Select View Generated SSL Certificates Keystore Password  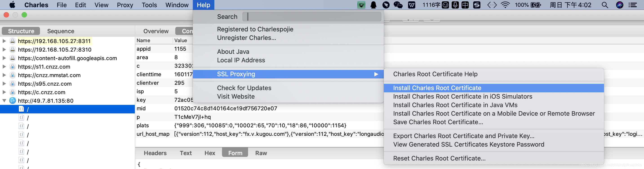click(493, 144)
